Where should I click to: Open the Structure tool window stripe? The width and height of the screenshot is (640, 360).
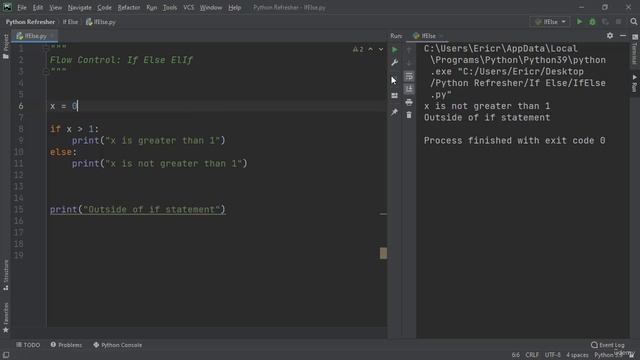6,275
